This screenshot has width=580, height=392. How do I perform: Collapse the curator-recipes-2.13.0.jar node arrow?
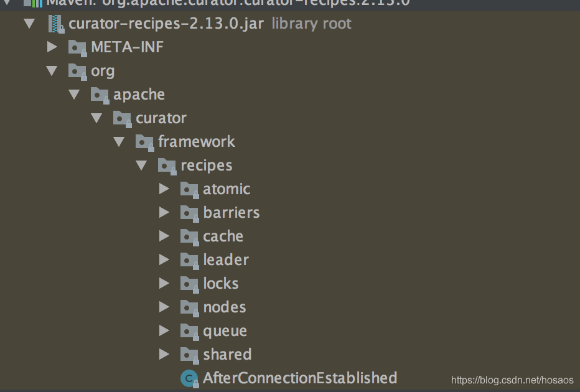(x=29, y=24)
